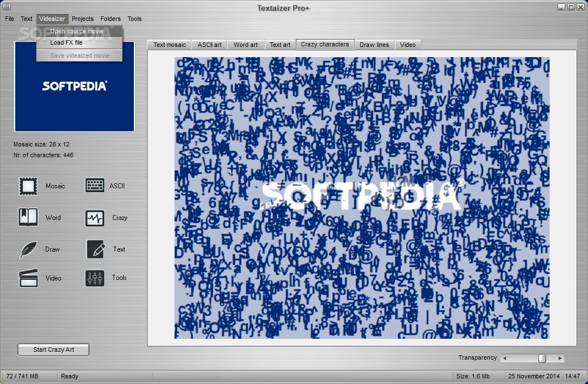588x384 pixels.
Task: Close the Videaizer menu header
Action: [x=52, y=19]
